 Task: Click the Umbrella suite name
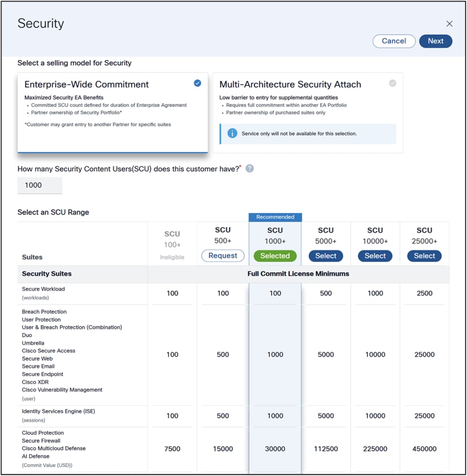coord(33,343)
